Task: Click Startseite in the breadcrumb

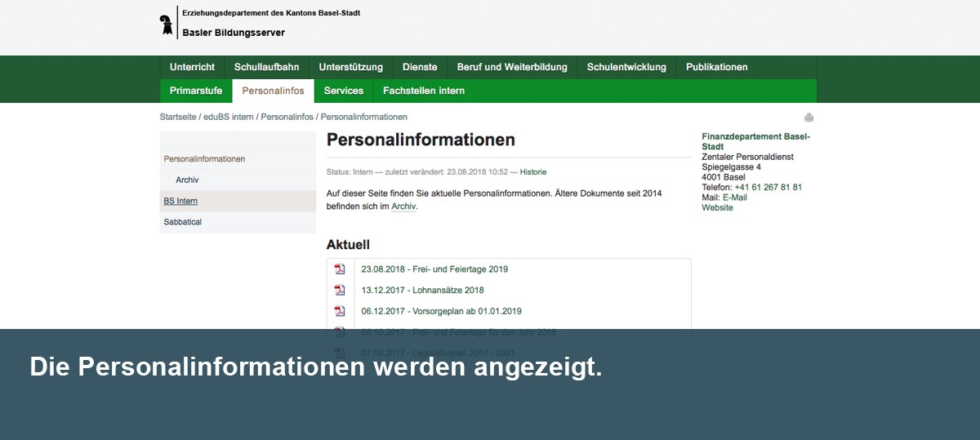Action: [x=178, y=117]
